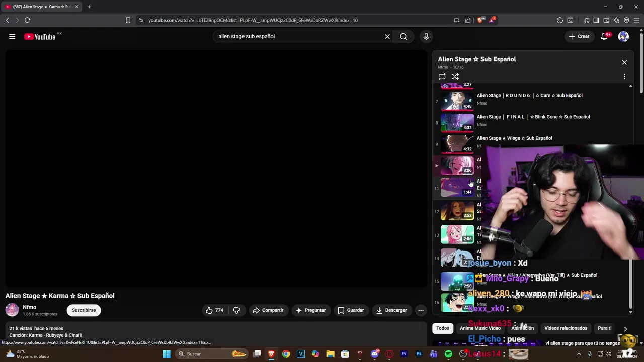644x362 pixels.
Task: Show hidden tray icons chevron
Action: (x=579, y=354)
